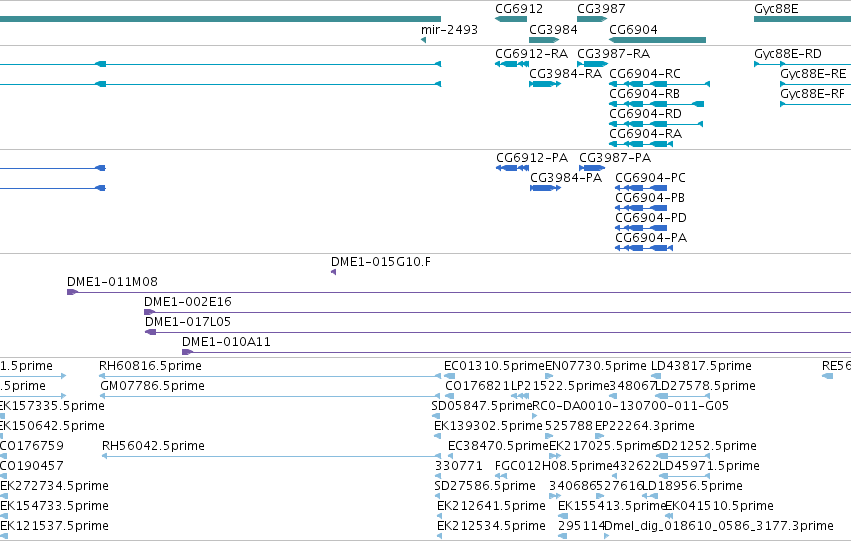The height and width of the screenshot is (541, 851).
Task: Select the EK041510.5prime label
Action: point(720,506)
